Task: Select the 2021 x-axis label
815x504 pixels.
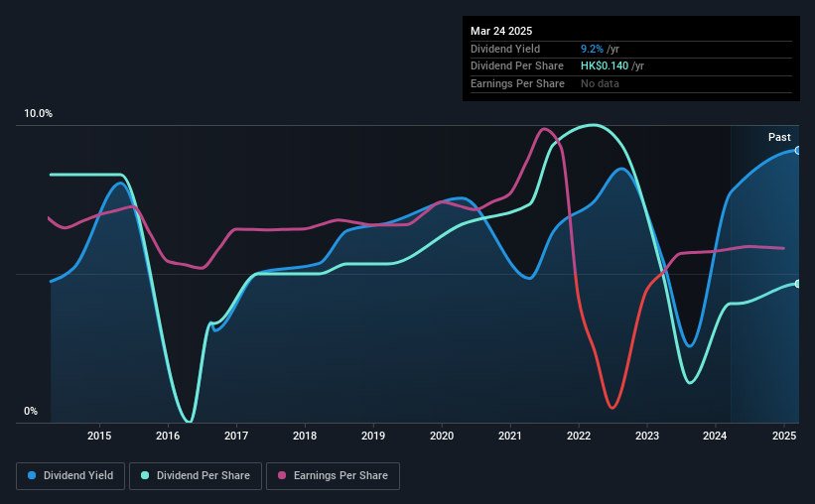Action: [510, 436]
